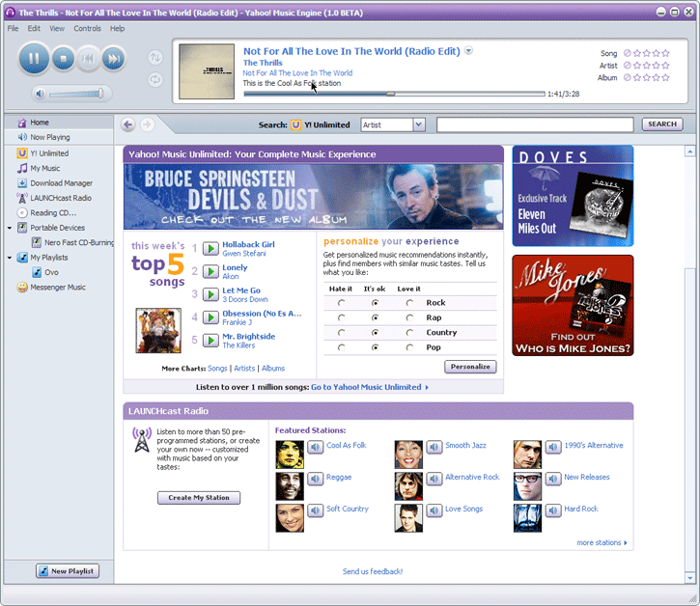Click the song progress bar

[394, 95]
